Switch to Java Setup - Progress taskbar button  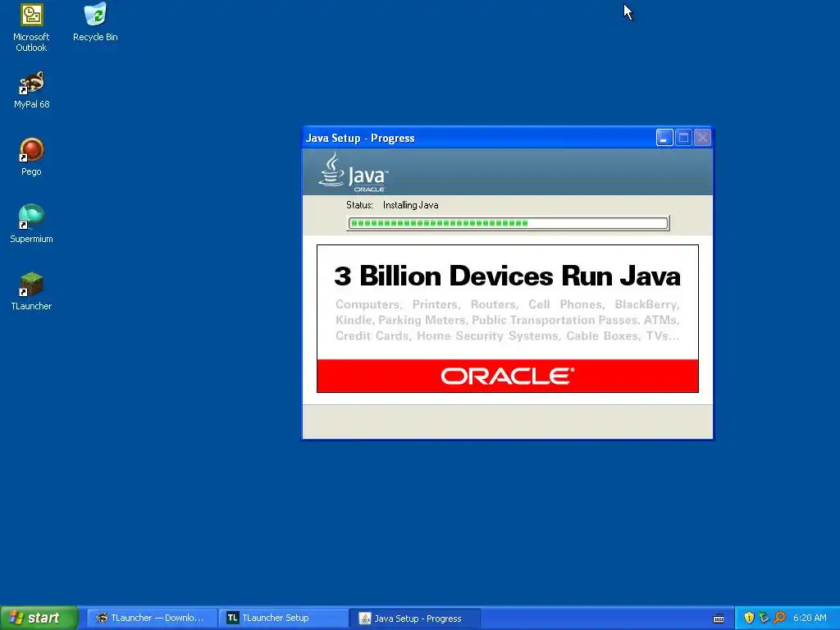pos(414,619)
